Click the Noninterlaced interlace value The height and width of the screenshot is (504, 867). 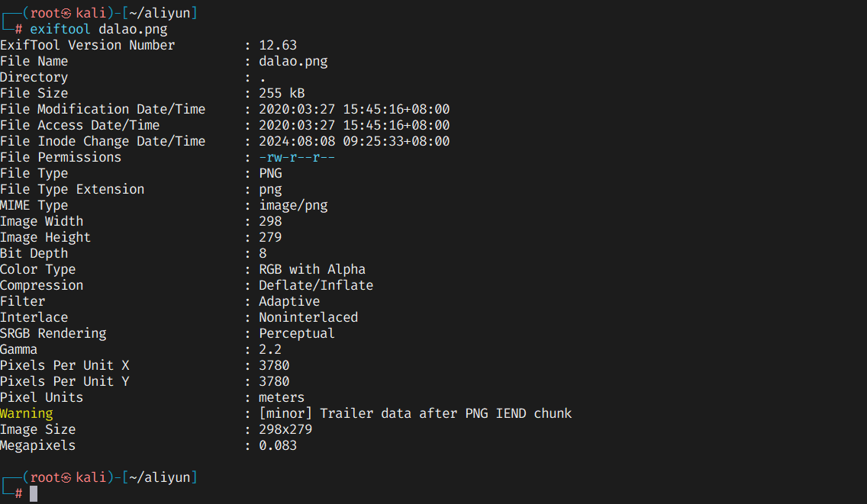308,318
